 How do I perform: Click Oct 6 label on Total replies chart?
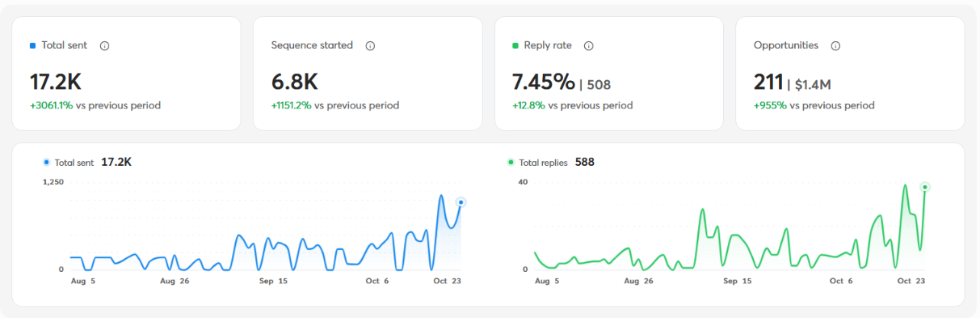842,281
